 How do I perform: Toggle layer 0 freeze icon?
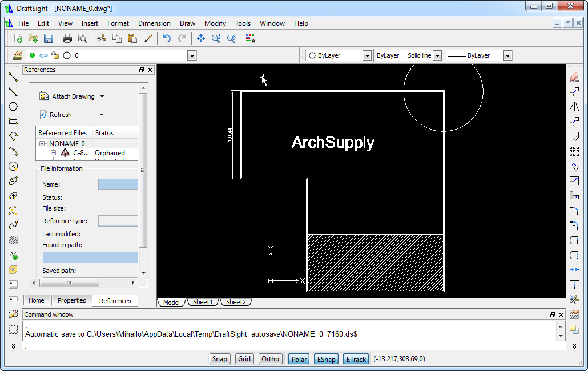(x=44, y=55)
